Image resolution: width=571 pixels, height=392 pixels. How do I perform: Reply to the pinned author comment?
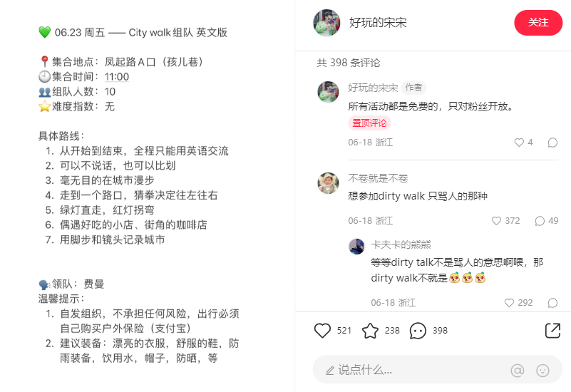[x=552, y=143]
